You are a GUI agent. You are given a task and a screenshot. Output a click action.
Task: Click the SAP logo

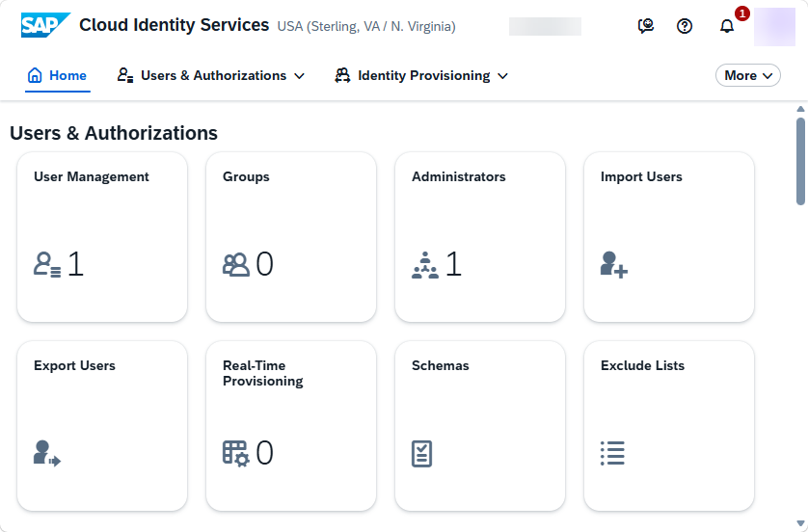coord(45,25)
